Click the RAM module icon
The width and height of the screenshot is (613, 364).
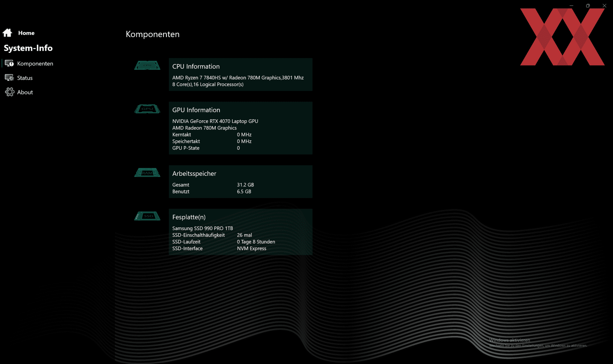tap(147, 172)
